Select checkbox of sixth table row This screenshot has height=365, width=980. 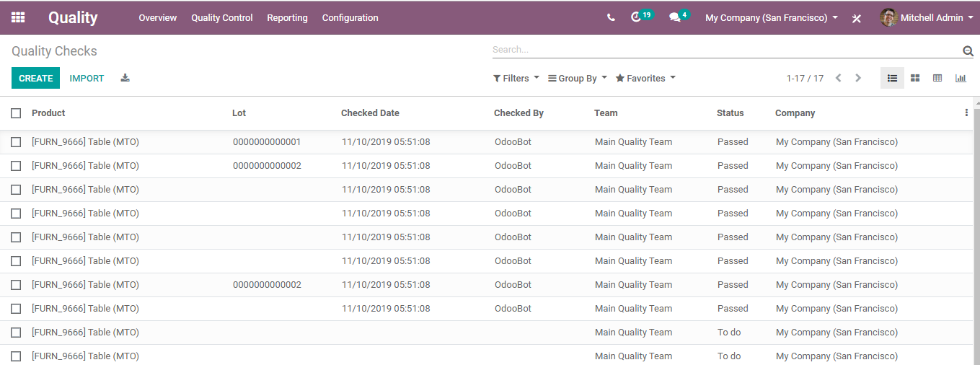point(16,261)
